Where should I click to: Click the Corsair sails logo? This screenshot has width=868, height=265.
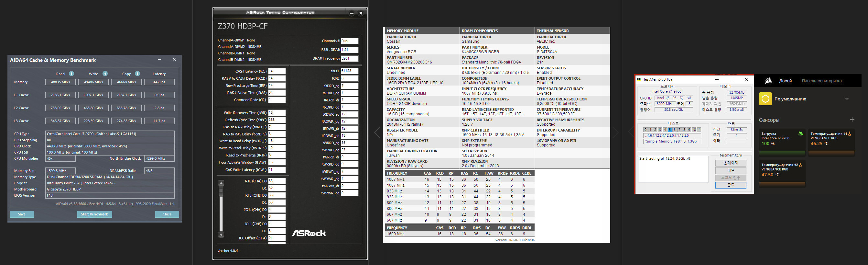[768, 81]
